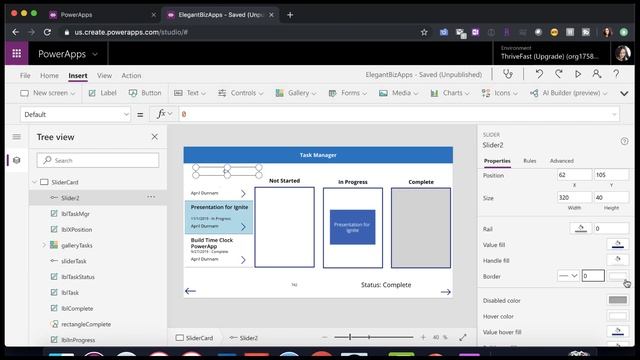This screenshot has height=360, width=640.
Task: Pick the Rail fill color
Action: (x=580, y=228)
